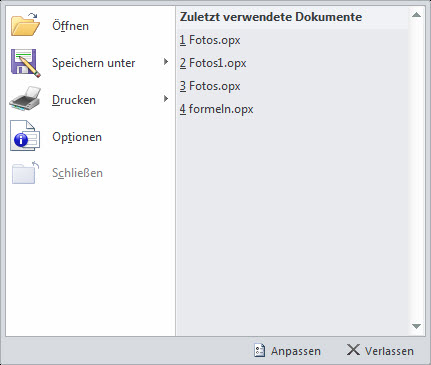This screenshot has height=365, width=431.
Task: Choose the Drucken text label
Action: point(74,100)
